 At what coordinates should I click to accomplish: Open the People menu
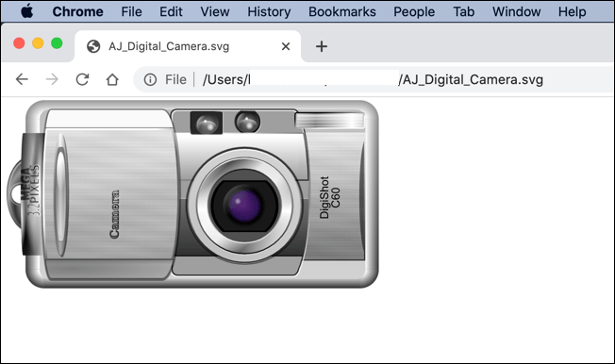pyautogui.click(x=414, y=11)
